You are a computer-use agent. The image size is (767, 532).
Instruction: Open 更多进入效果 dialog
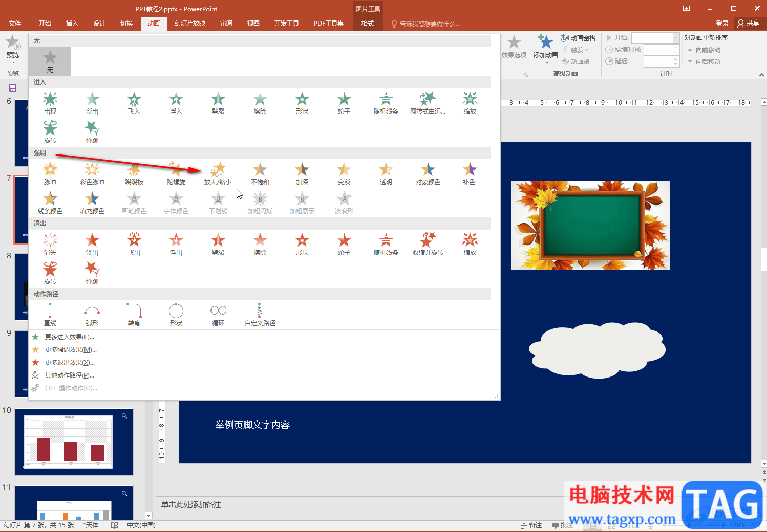click(70, 337)
